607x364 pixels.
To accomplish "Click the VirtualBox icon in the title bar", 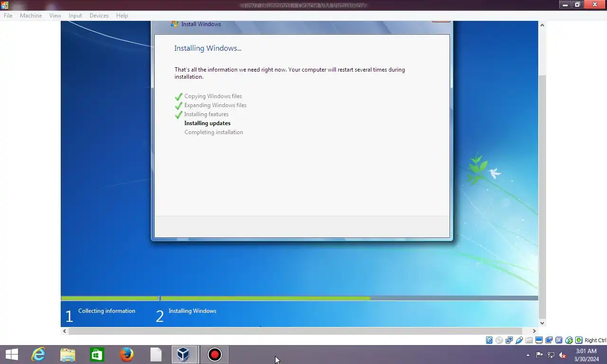I will [x=5, y=5].
